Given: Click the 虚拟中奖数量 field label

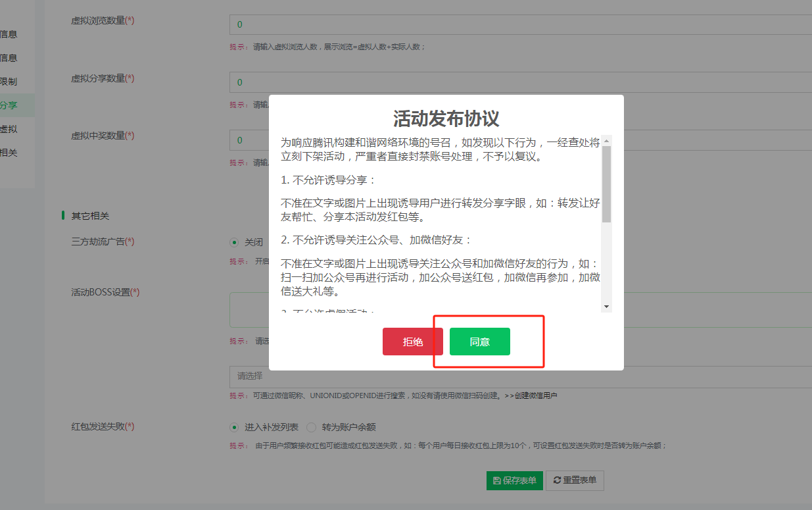Looking at the screenshot, I should [x=103, y=136].
